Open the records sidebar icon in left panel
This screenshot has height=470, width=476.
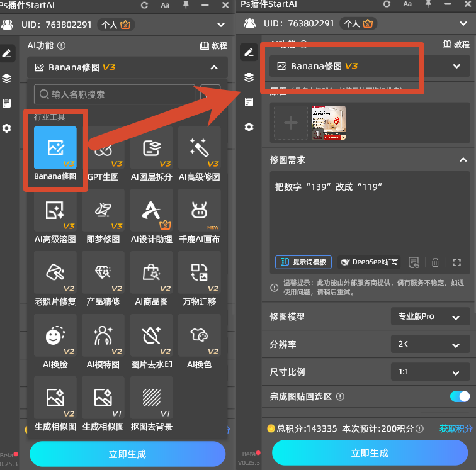point(7,103)
